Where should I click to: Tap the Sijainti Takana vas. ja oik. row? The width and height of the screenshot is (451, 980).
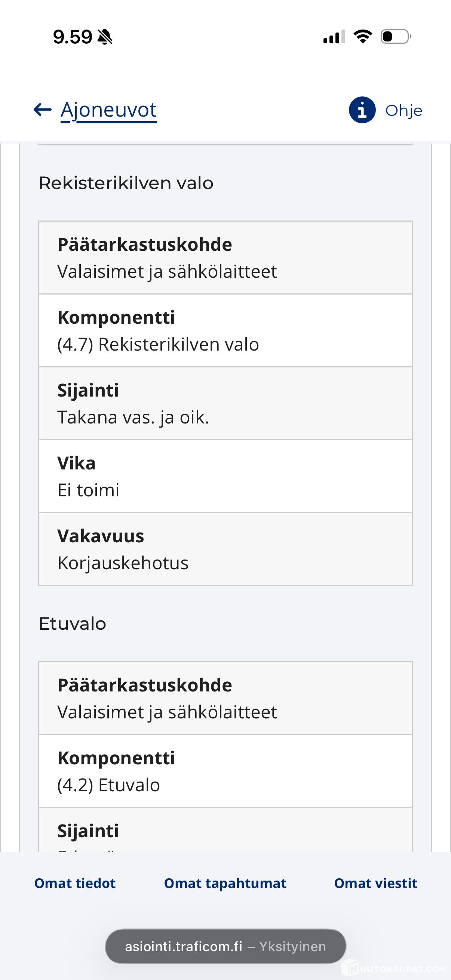[225, 403]
